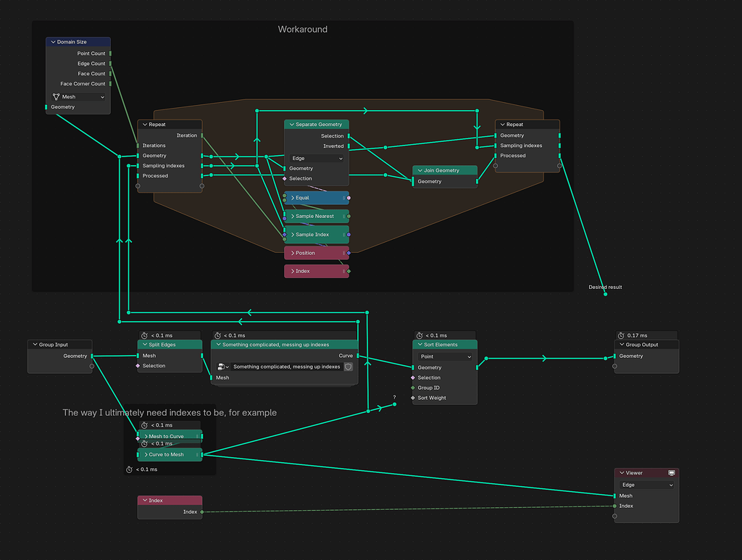Click the Sort Weight input socket
Image resolution: width=742 pixels, height=560 pixels.
click(x=412, y=398)
